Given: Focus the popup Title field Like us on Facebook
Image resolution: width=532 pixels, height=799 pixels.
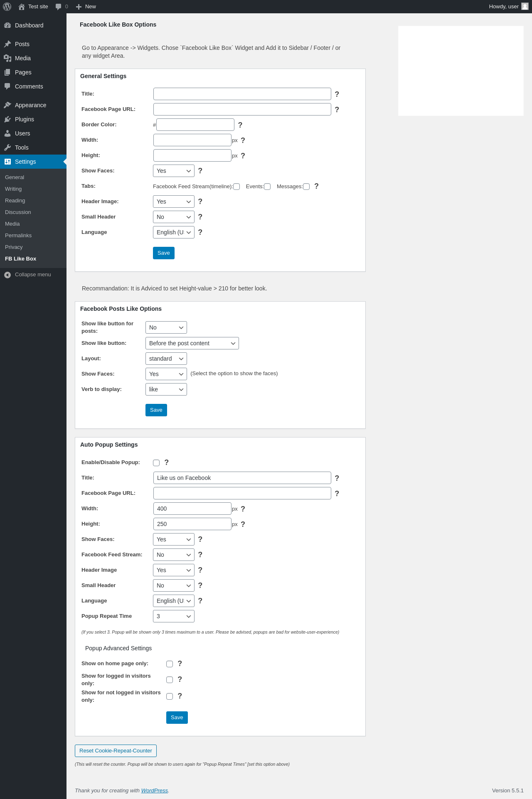Looking at the screenshot, I should [x=242, y=478].
